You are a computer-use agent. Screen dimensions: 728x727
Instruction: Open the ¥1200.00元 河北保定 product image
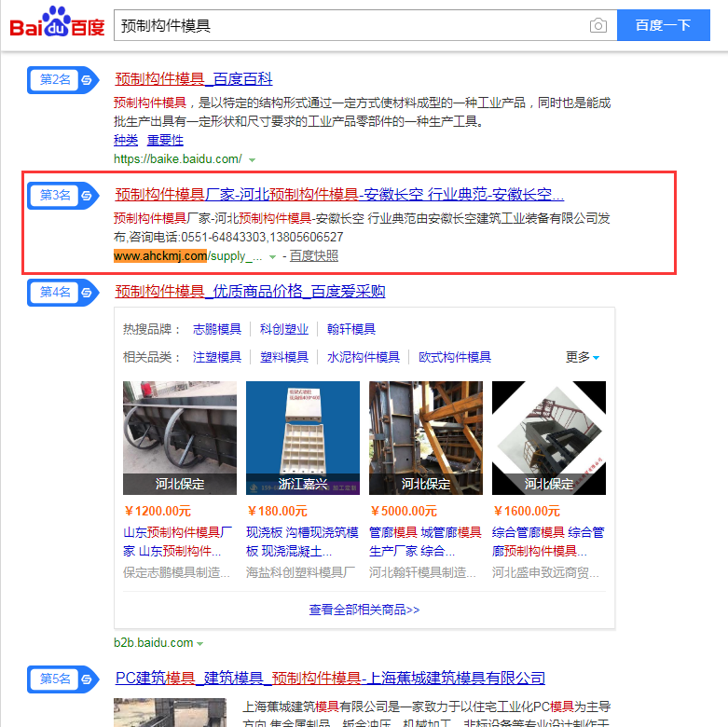(180, 438)
